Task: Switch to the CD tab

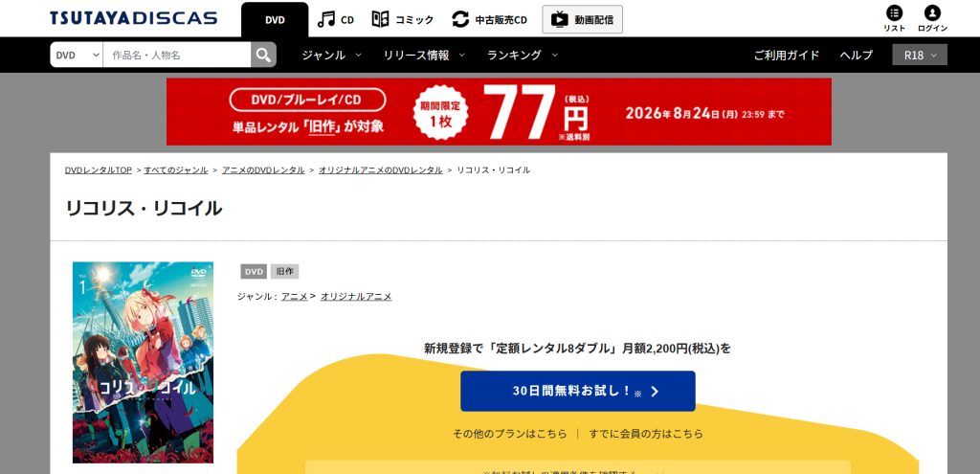Action: click(336, 19)
